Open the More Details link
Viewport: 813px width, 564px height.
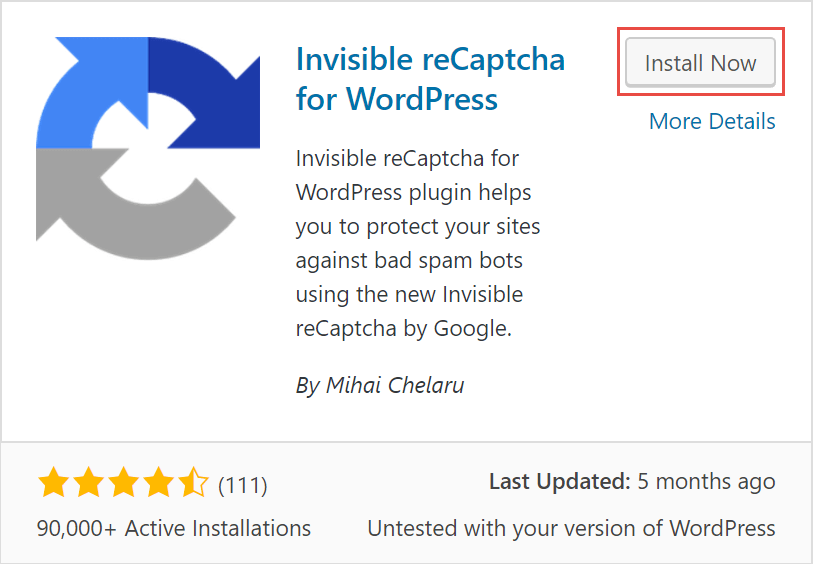(712, 121)
